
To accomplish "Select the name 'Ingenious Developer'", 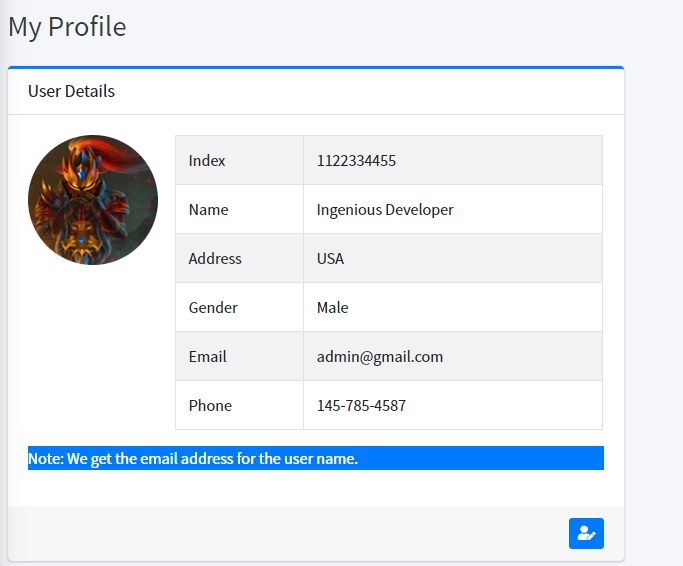I will tap(385, 210).
